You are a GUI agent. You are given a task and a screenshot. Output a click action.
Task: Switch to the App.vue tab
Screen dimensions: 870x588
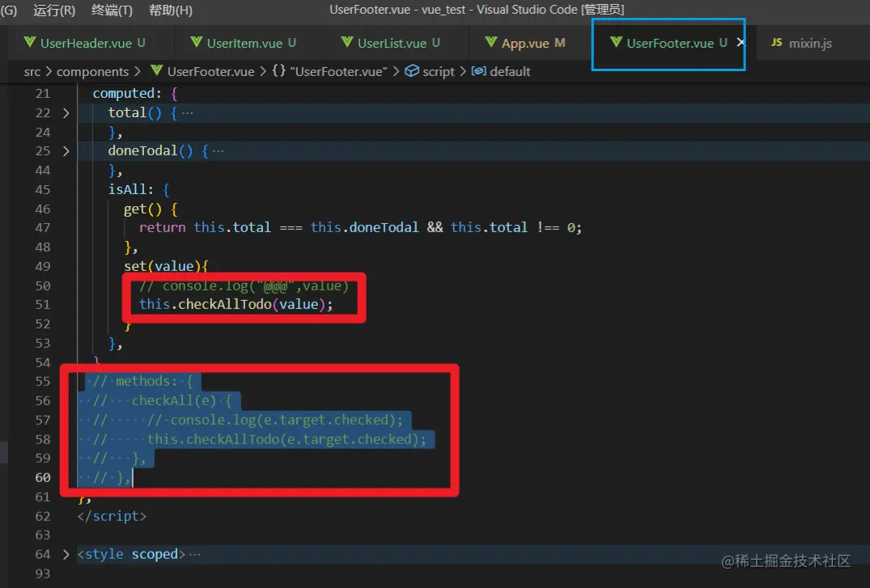pyautogui.click(x=525, y=43)
